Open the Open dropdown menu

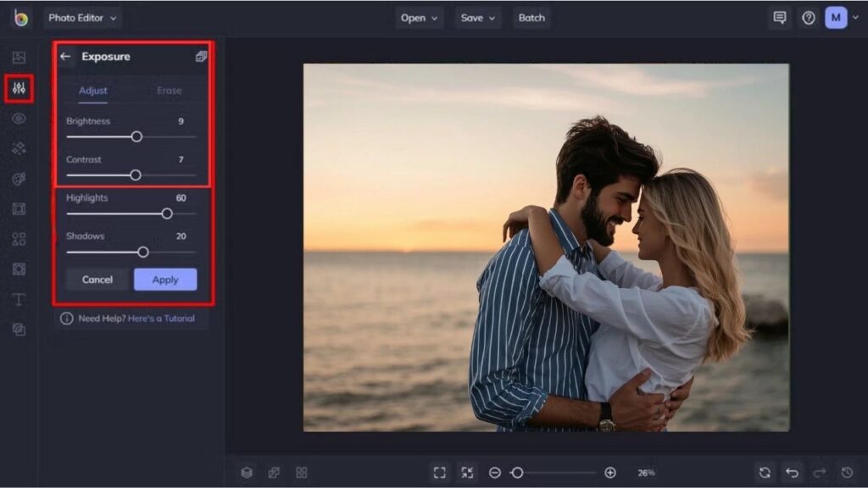click(x=419, y=18)
